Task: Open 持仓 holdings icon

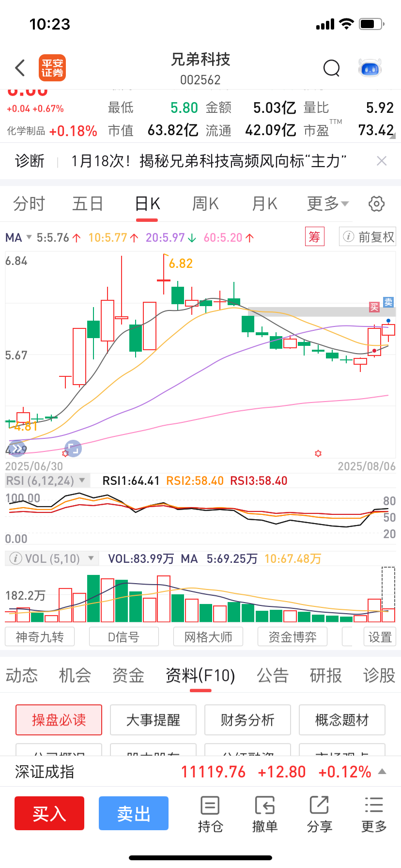Action: coord(210,814)
